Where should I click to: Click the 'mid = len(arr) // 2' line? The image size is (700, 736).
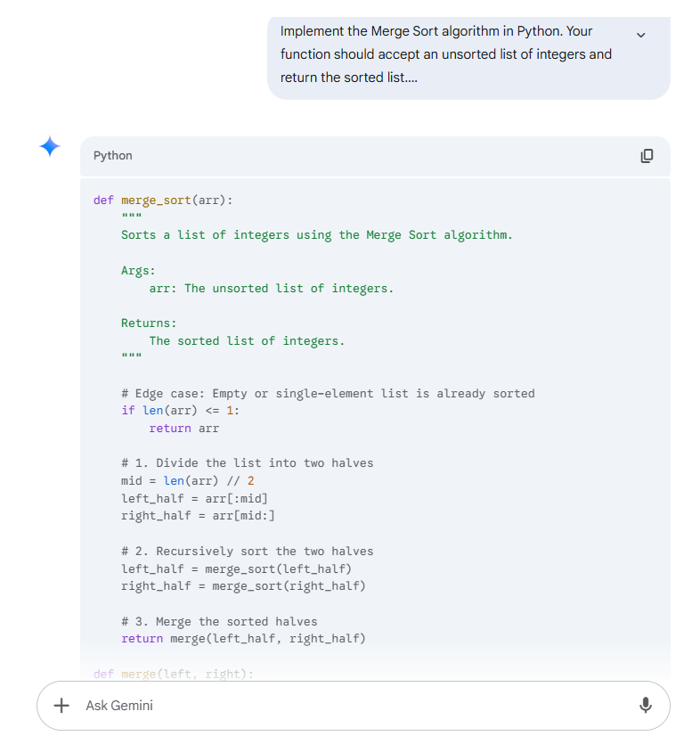188,480
